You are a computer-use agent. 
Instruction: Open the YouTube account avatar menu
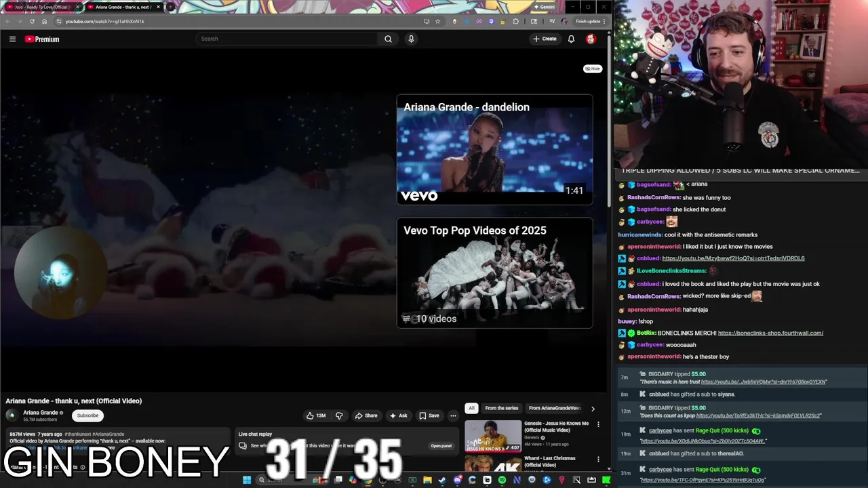(x=591, y=39)
